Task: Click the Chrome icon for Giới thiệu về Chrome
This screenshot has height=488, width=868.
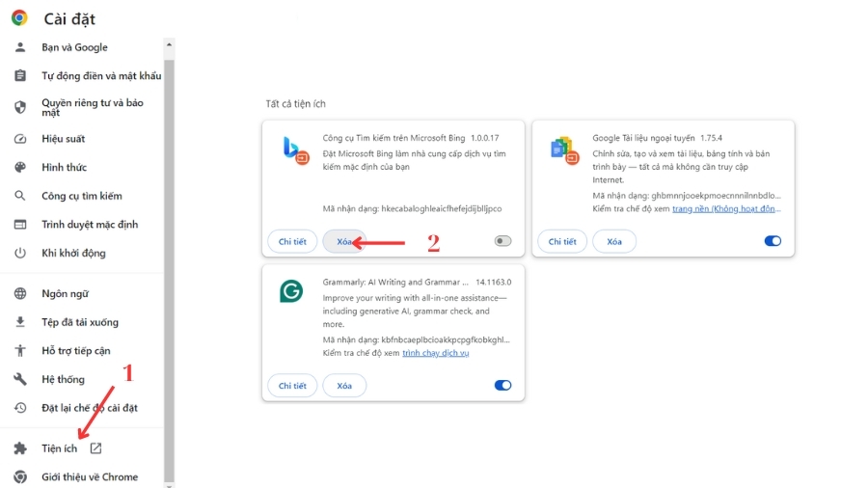Action: 20,476
